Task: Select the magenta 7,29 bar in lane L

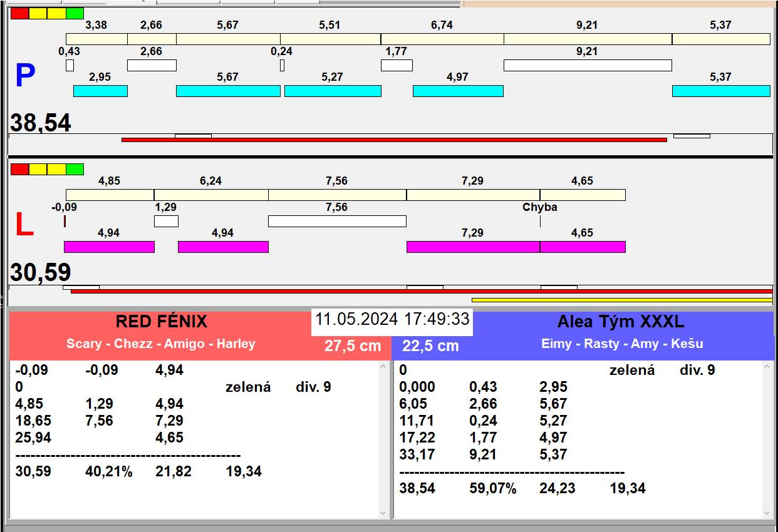Action: pyautogui.click(x=473, y=247)
